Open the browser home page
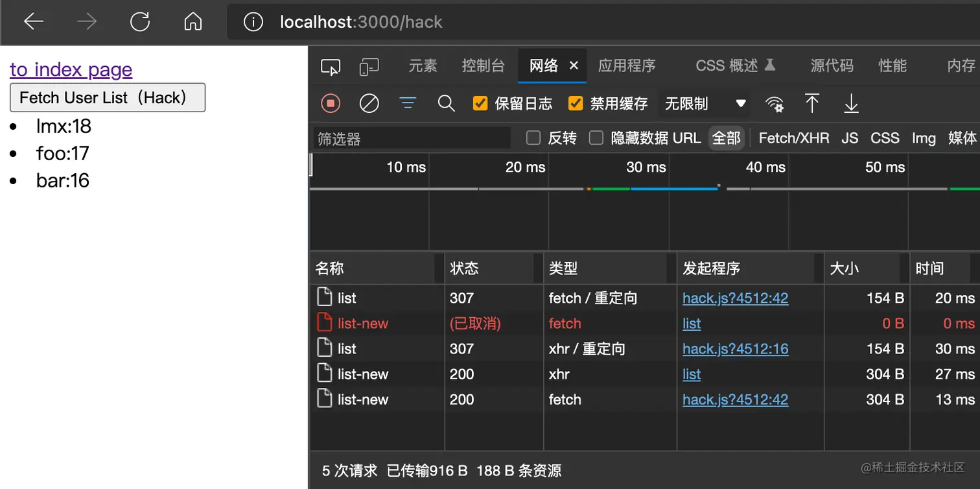Screen dimensions: 980x489 [x=193, y=22]
